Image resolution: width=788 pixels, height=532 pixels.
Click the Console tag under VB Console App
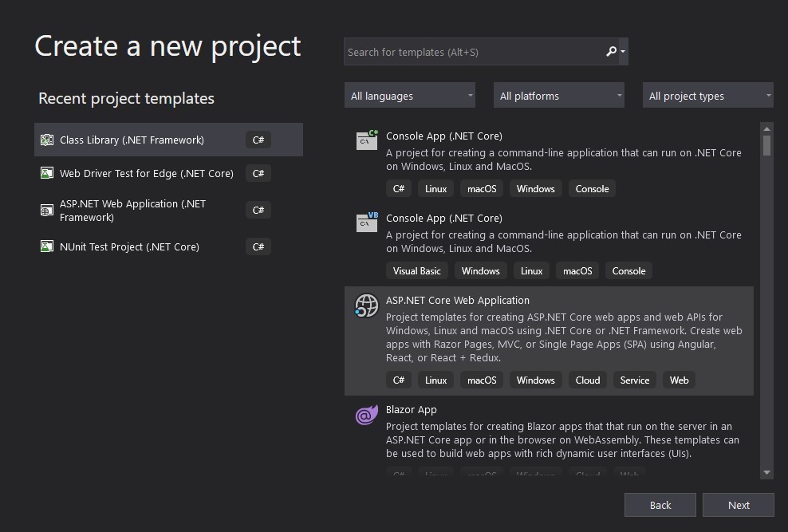pyautogui.click(x=628, y=270)
